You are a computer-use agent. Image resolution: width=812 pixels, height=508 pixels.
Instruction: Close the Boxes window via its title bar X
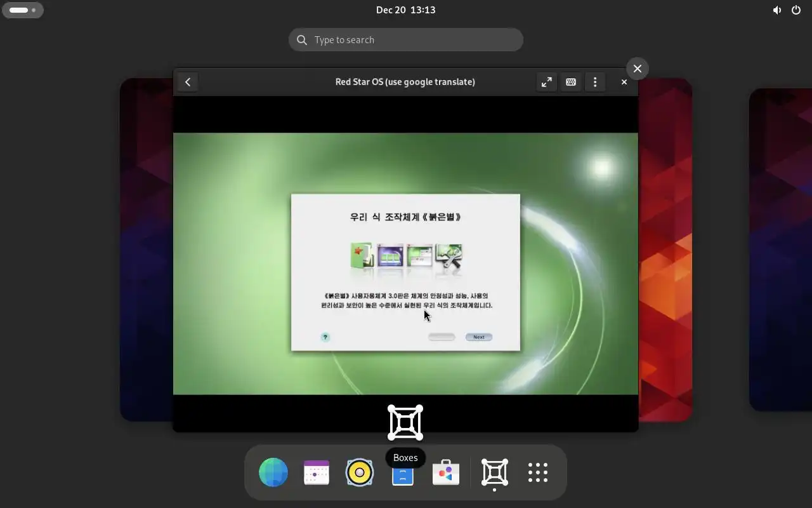click(624, 82)
